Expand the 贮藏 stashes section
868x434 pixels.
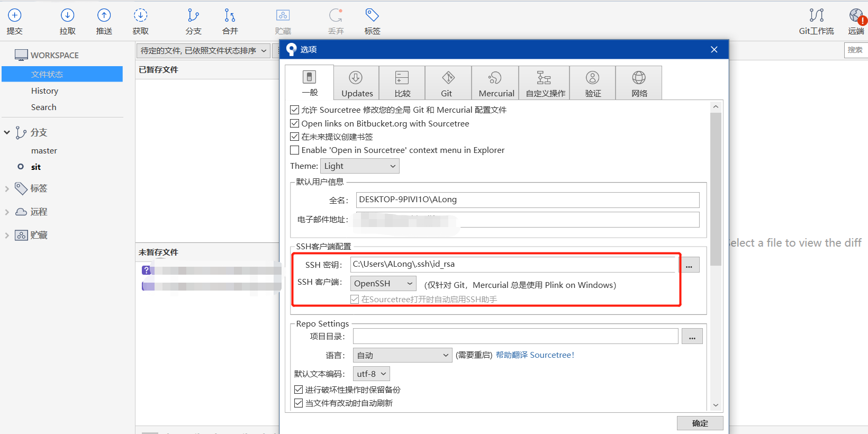pos(7,235)
